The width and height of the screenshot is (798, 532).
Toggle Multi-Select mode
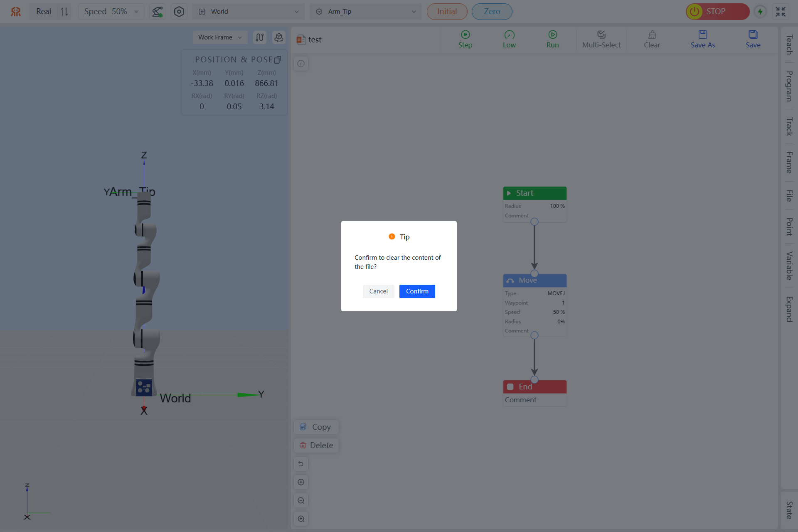pos(601,39)
